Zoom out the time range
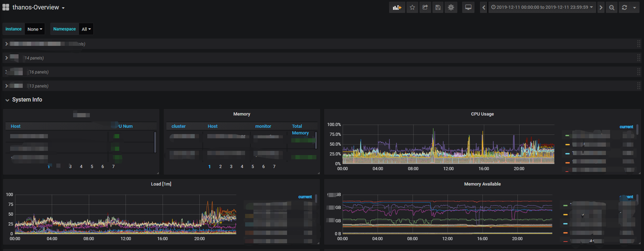644x251 pixels. point(611,7)
